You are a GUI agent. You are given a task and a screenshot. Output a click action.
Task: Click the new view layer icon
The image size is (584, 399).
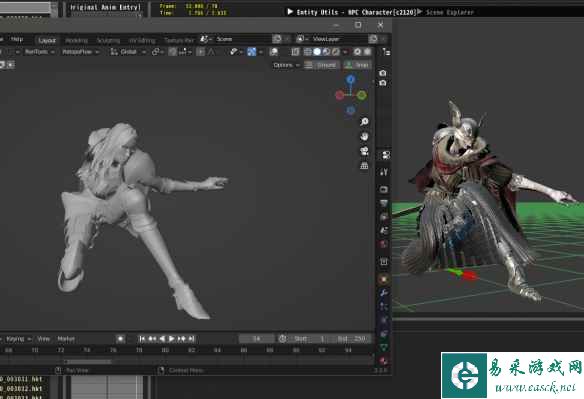pos(373,39)
